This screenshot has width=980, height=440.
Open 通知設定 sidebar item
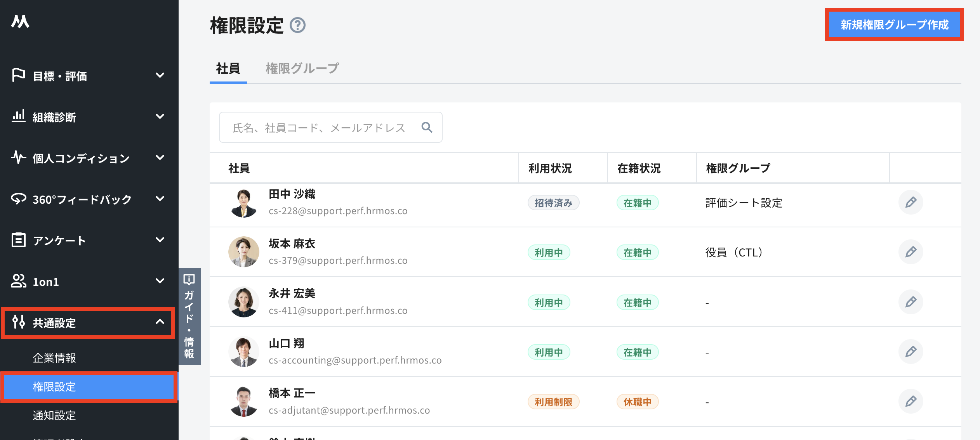(x=54, y=415)
